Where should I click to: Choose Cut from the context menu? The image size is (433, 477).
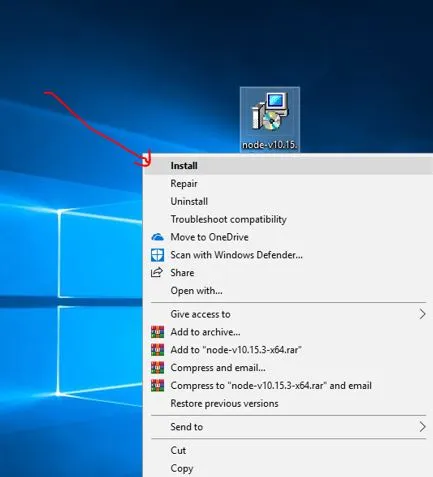click(288, 450)
